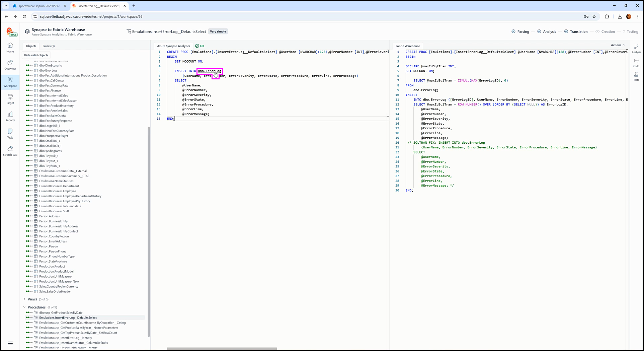Click the Code icon in right panel
The height and width of the screenshot is (351, 644).
coord(636,62)
